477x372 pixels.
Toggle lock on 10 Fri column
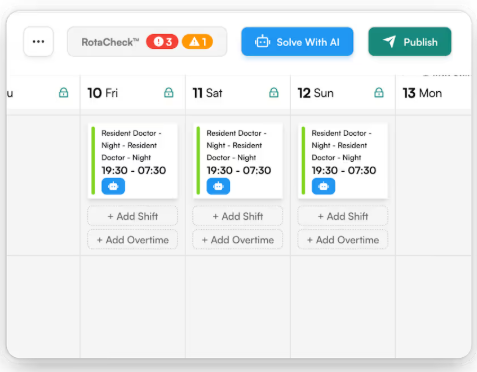coord(169,93)
